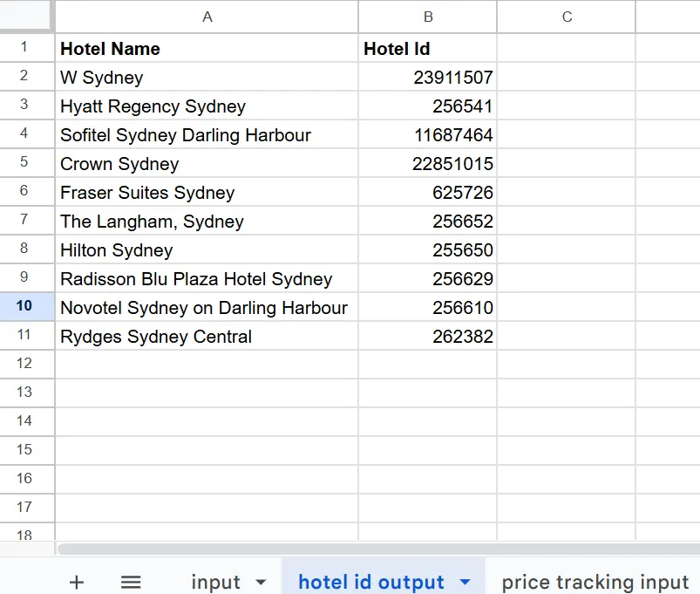Screen dimensions: 700x594
Task: Open the all sheets list icon
Action: click(x=131, y=582)
